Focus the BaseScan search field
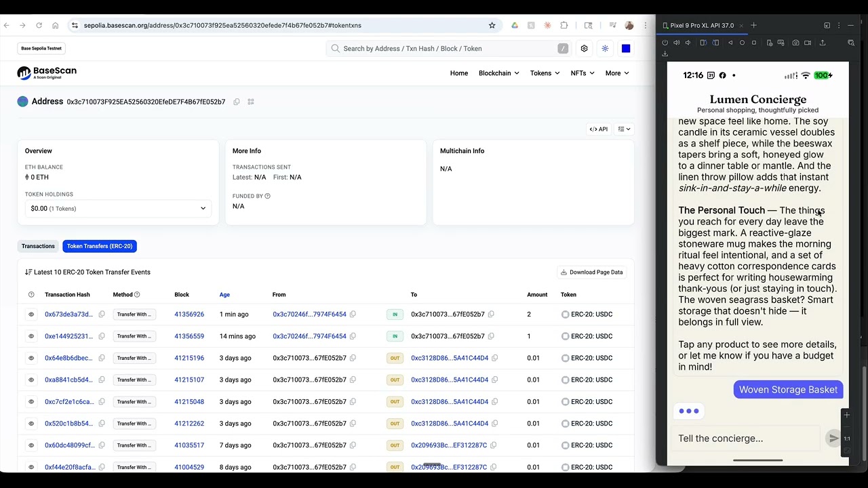Screen dimensions: 868x488 (448, 49)
